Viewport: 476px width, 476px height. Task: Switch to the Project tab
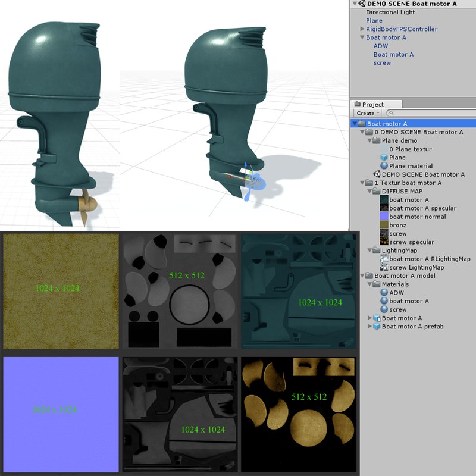click(370, 104)
